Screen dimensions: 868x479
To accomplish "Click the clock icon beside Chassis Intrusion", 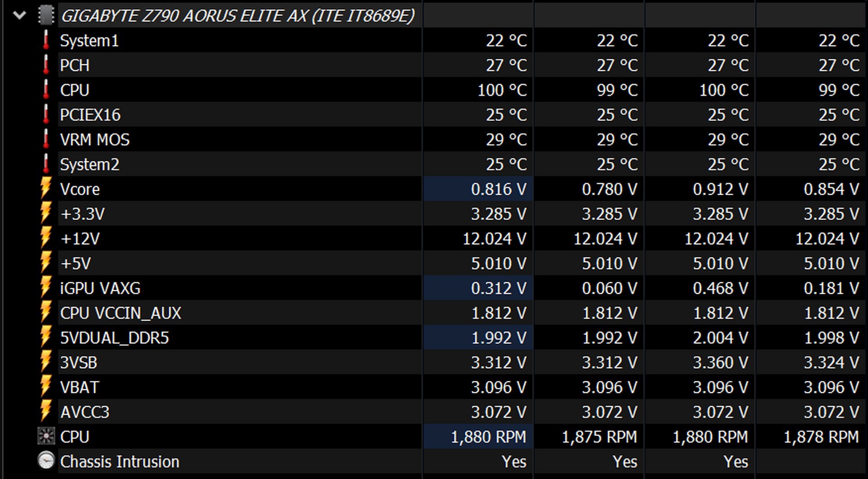I will pyautogui.click(x=46, y=461).
